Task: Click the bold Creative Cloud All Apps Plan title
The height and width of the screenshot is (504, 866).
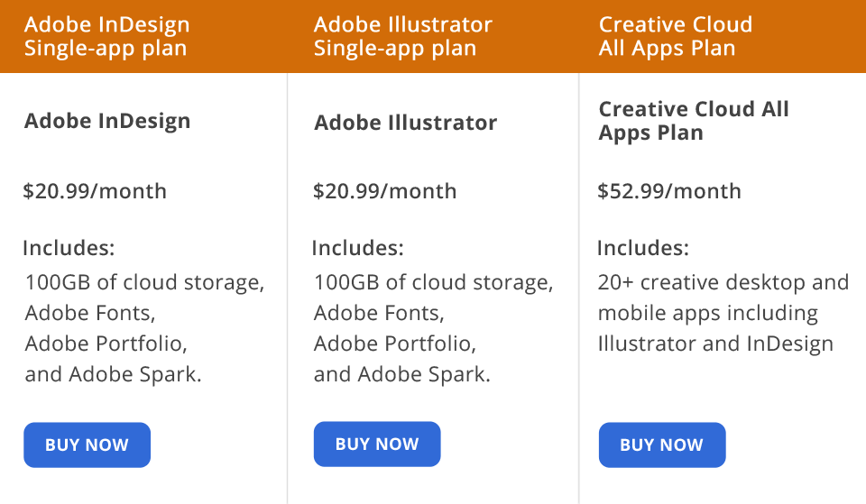Action: point(694,121)
